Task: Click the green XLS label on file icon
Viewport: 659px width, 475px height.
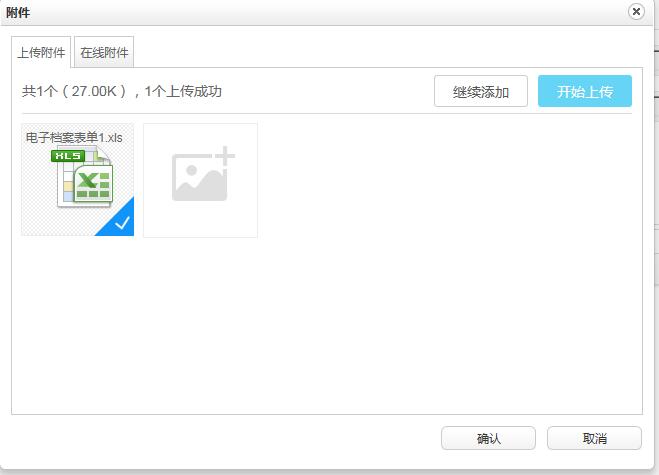Action: click(68, 156)
